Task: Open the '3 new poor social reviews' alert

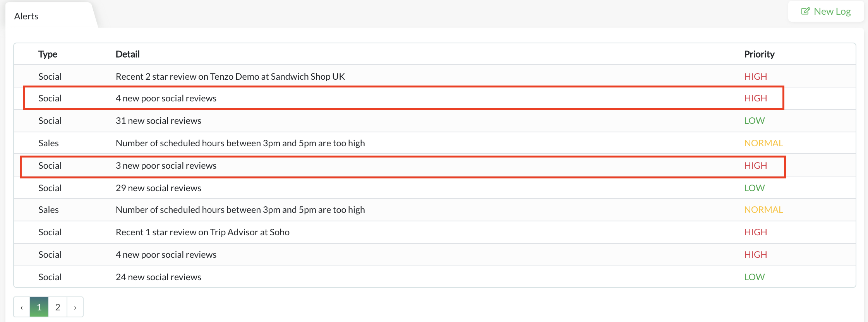Action: point(434,166)
